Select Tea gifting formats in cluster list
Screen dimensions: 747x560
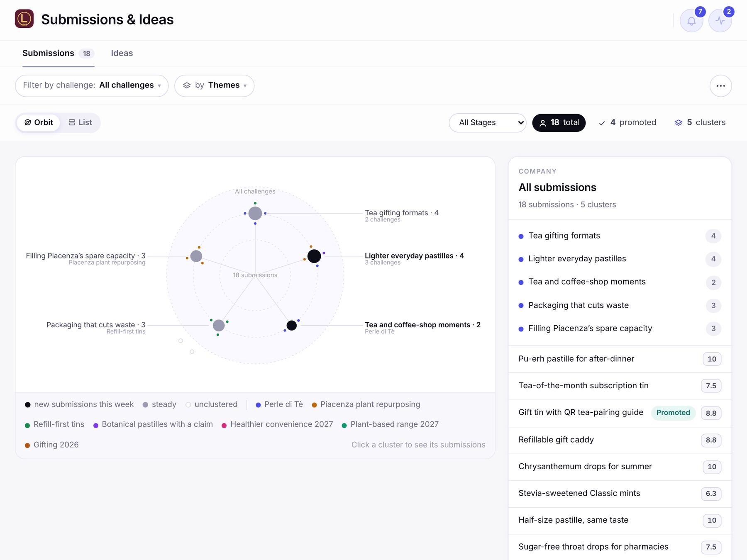pyautogui.click(x=620, y=236)
